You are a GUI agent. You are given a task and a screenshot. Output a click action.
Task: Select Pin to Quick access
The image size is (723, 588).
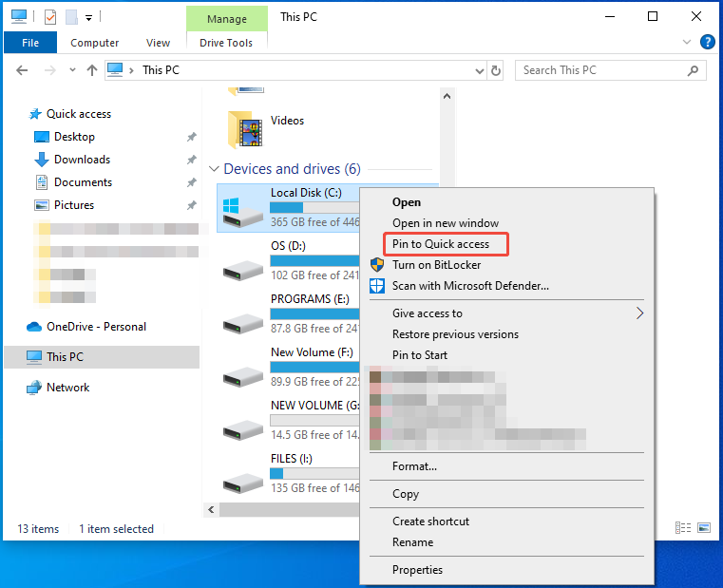coord(441,244)
